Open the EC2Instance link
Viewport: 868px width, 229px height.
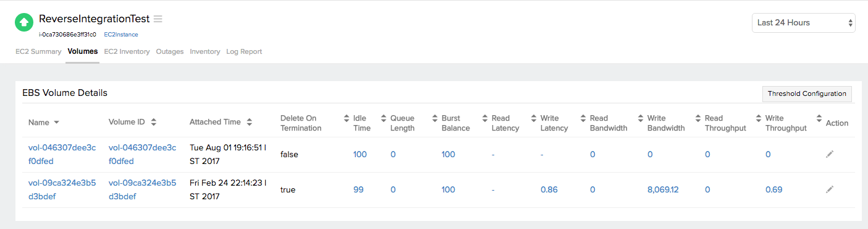[x=121, y=35]
